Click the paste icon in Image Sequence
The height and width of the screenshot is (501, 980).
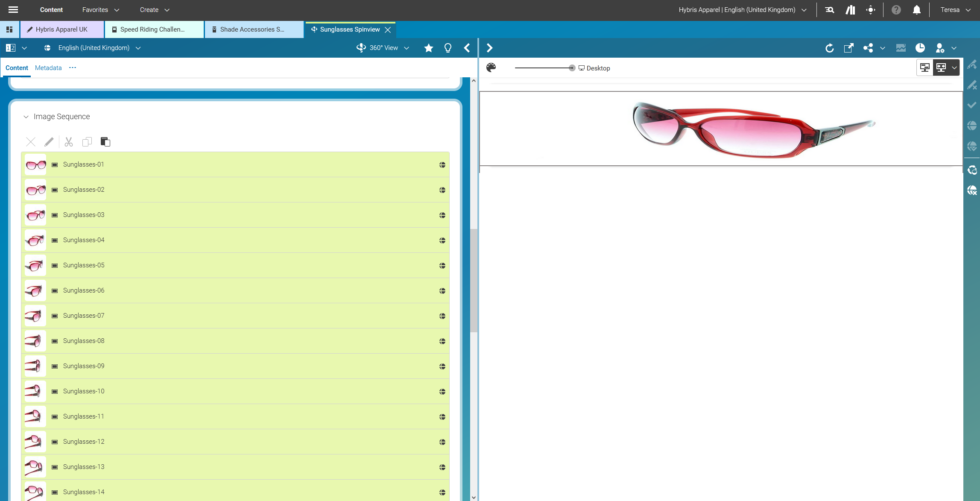point(105,142)
